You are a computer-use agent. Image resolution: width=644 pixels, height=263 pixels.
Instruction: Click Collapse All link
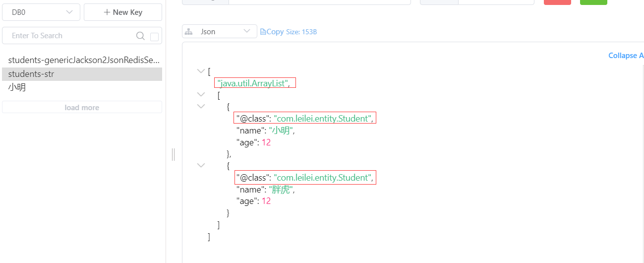click(x=626, y=56)
